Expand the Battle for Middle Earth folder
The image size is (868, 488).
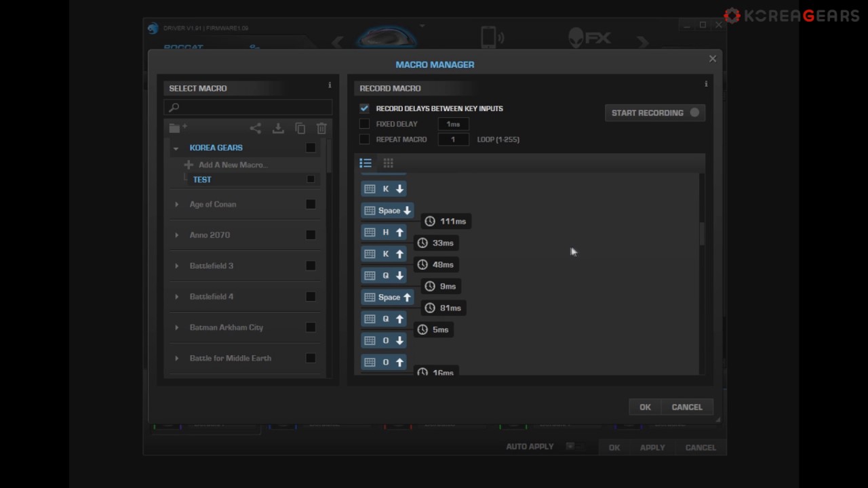(x=177, y=359)
